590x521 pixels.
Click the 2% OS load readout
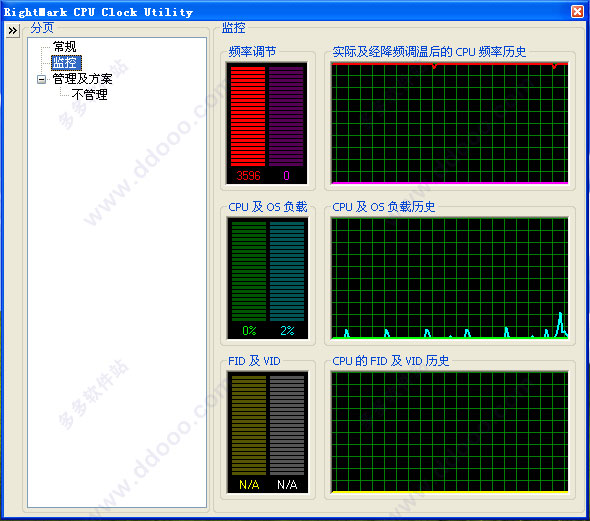pos(287,331)
